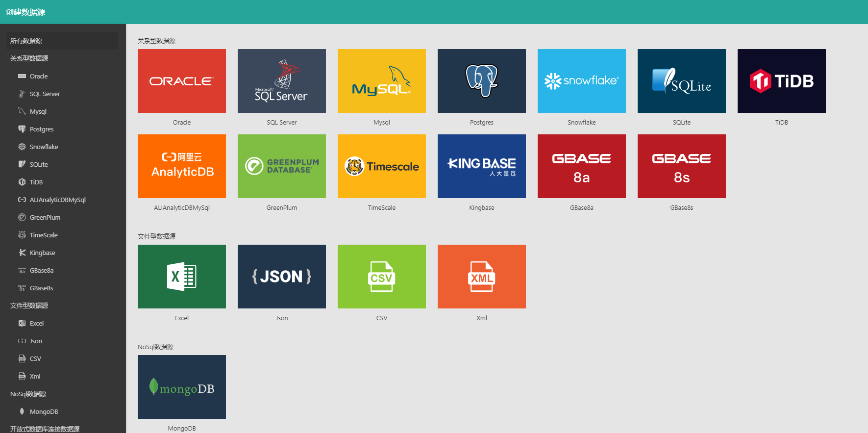This screenshot has width=868, height=433.
Task: Click the Oracle icon in the sidebar
Action: click(22, 76)
